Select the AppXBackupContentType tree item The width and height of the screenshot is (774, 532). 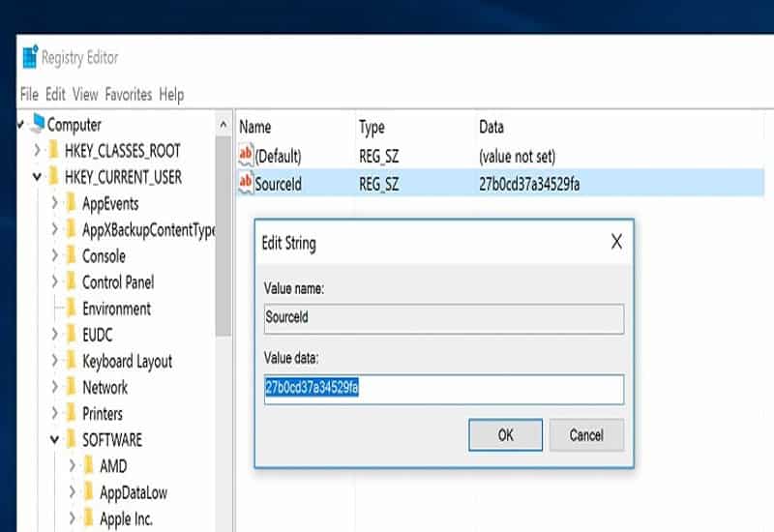pos(148,229)
